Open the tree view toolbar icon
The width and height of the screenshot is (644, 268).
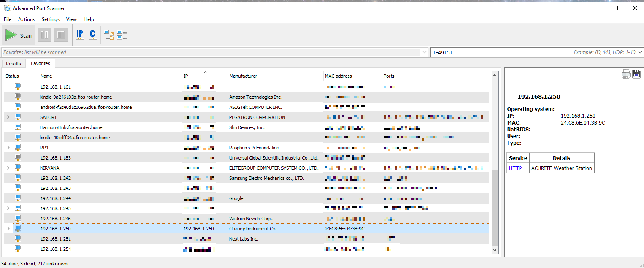point(108,35)
